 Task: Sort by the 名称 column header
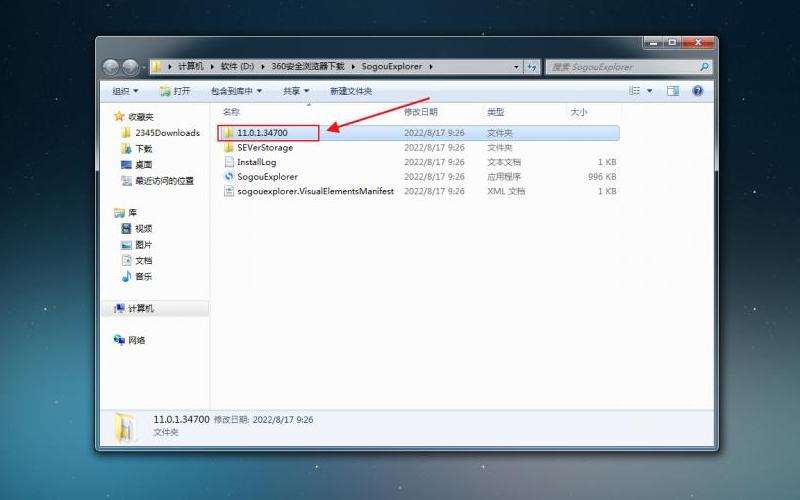point(231,112)
